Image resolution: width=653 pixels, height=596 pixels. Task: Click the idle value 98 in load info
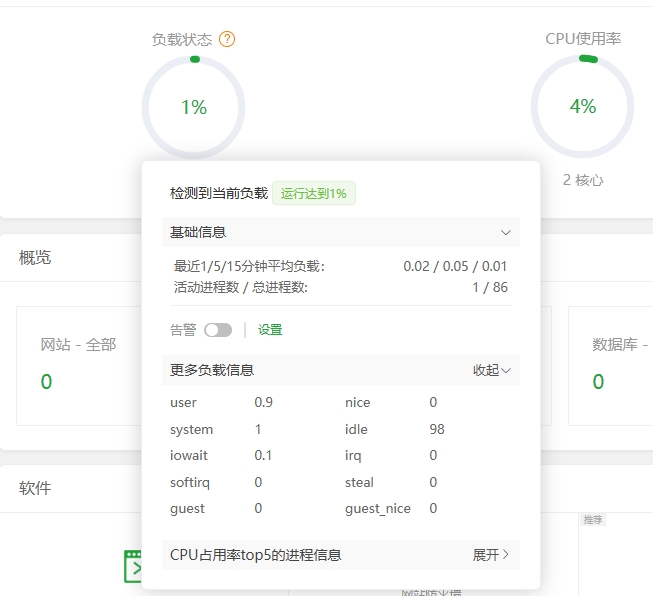[437, 429]
